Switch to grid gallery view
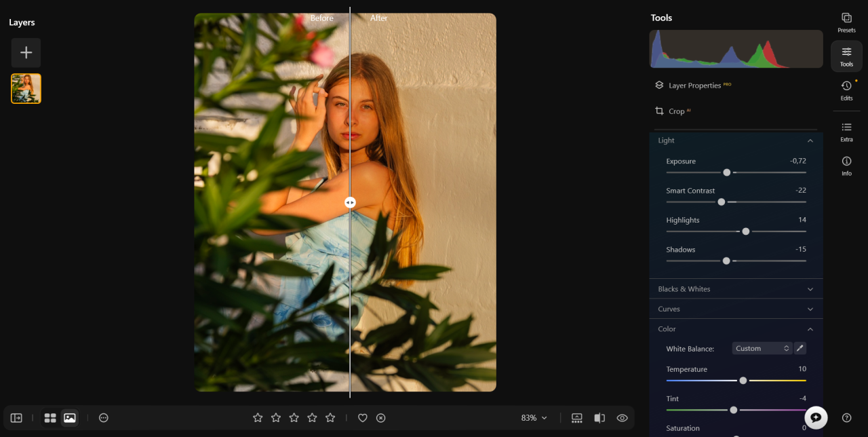This screenshot has width=868, height=437. click(50, 418)
